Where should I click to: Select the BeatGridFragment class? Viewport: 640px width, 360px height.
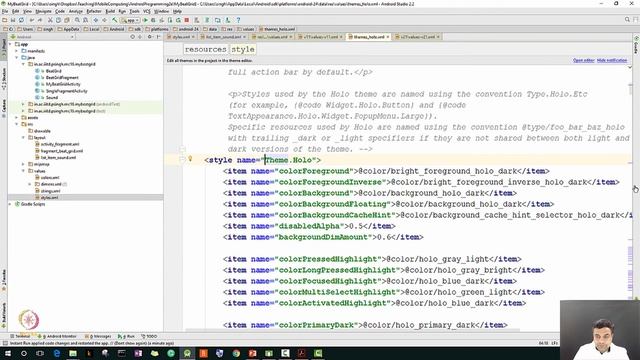[62, 78]
